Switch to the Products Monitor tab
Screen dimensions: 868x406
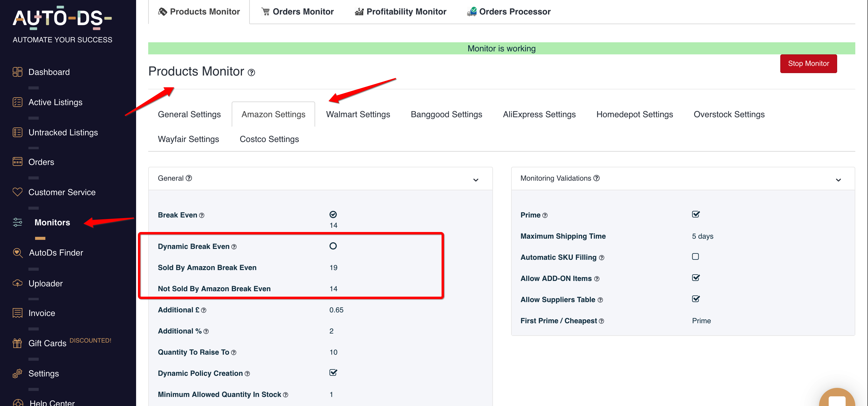pos(199,12)
